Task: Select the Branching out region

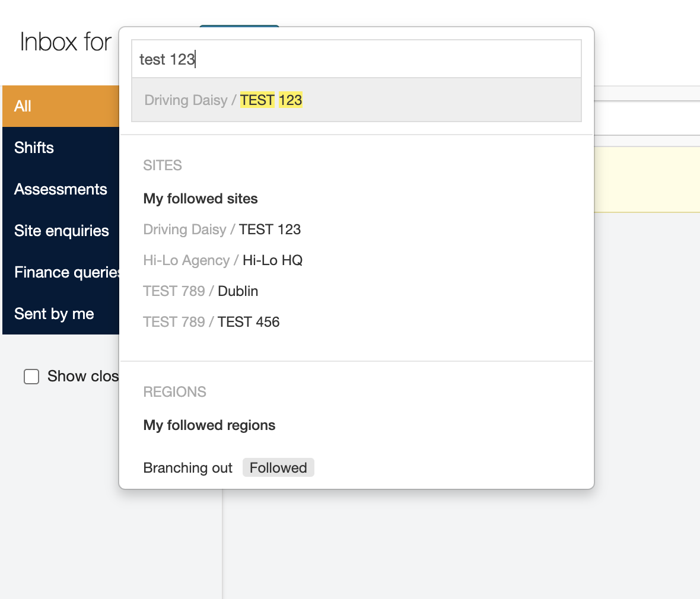Action: (188, 468)
